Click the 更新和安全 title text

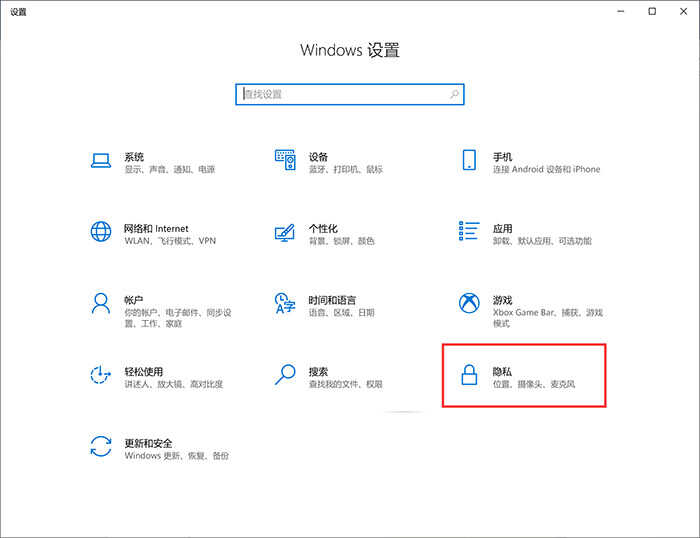pos(148,443)
